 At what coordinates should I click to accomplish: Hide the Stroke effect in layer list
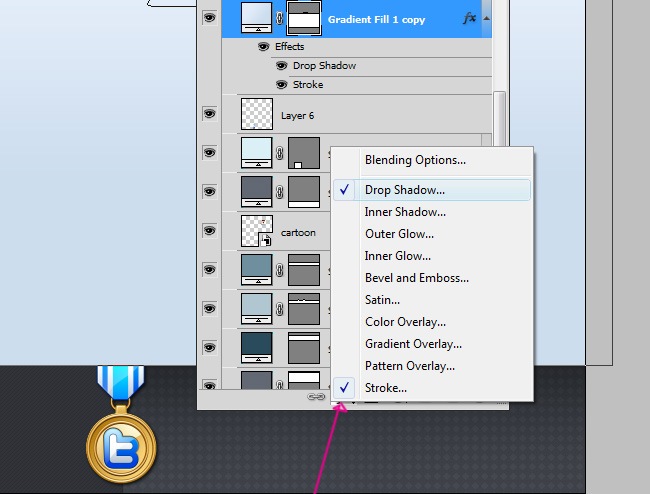(x=281, y=85)
